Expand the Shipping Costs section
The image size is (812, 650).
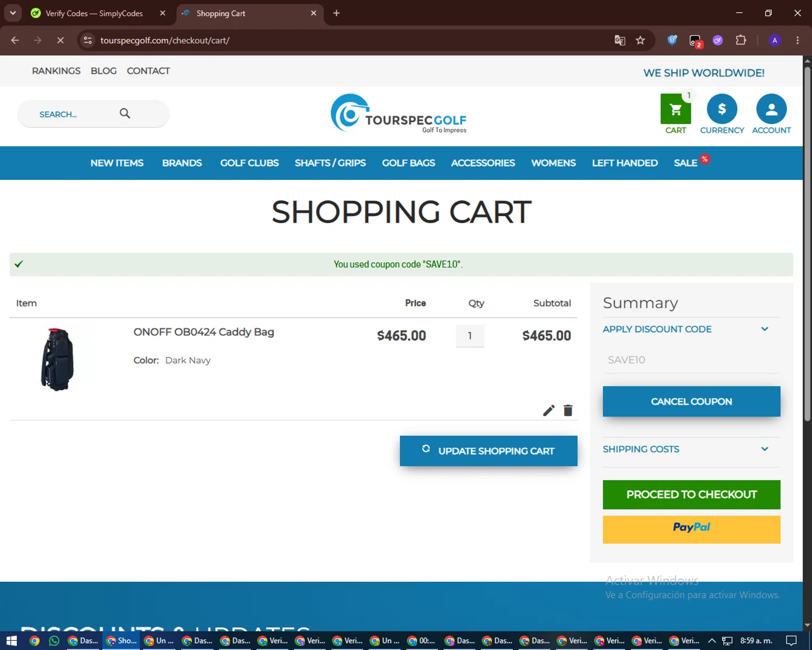coord(691,449)
